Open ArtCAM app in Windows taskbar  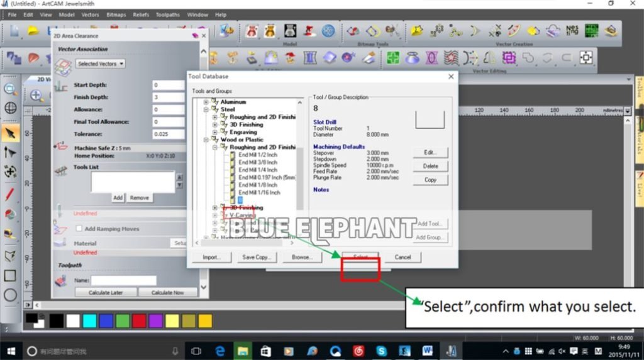[451, 351]
